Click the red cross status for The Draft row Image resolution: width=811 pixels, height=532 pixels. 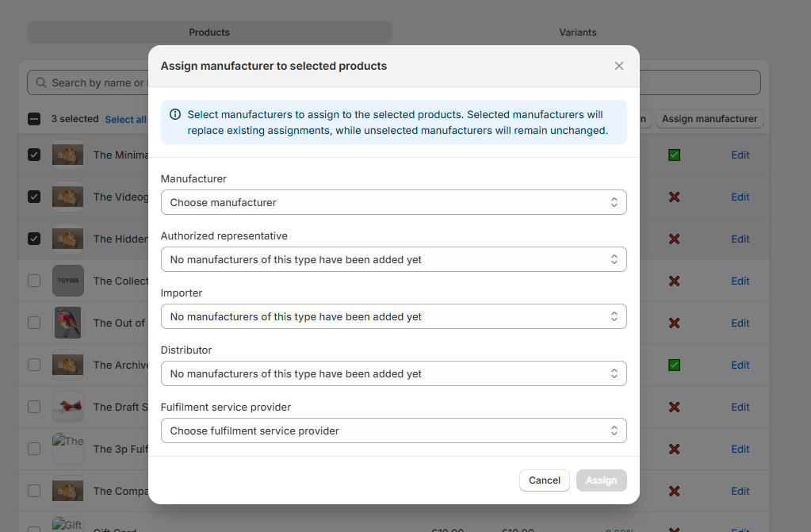pos(674,407)
